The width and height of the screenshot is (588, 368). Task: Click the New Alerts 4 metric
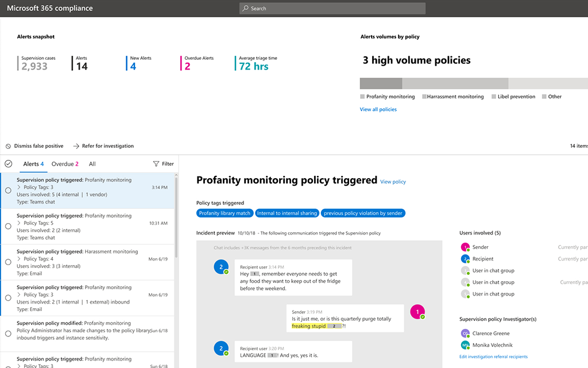(x=139, y=63)
